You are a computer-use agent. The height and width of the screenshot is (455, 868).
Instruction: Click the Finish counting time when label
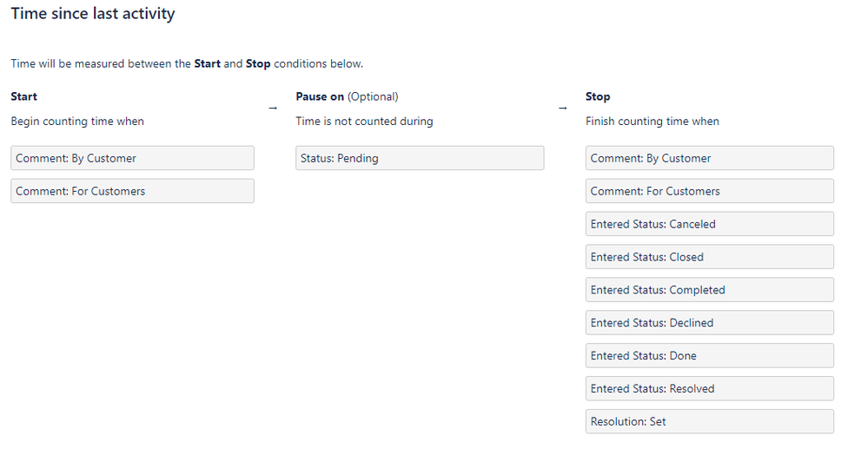click(x=653, y=122)
